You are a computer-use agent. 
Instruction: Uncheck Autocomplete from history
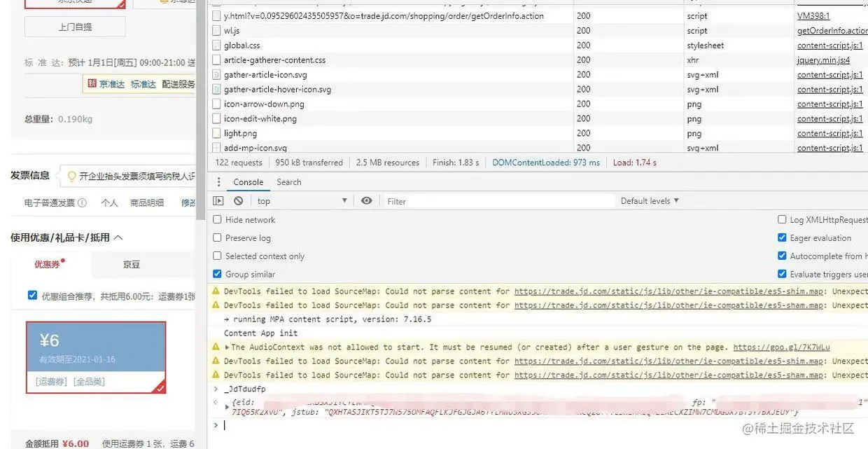(x=783, y=256)
